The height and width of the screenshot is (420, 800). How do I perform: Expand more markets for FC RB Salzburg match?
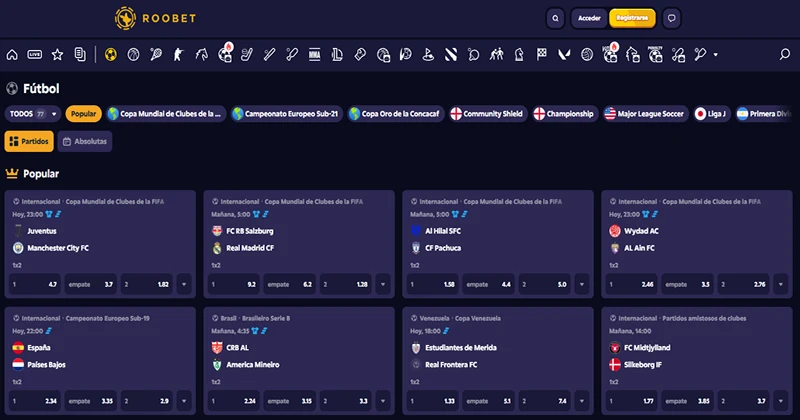[x=383, y=284]
